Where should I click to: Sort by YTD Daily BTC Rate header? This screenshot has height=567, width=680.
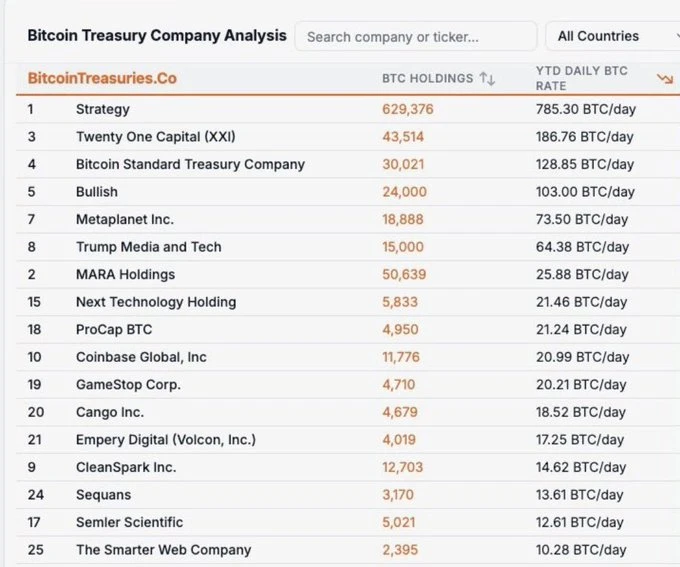point(580,78)
